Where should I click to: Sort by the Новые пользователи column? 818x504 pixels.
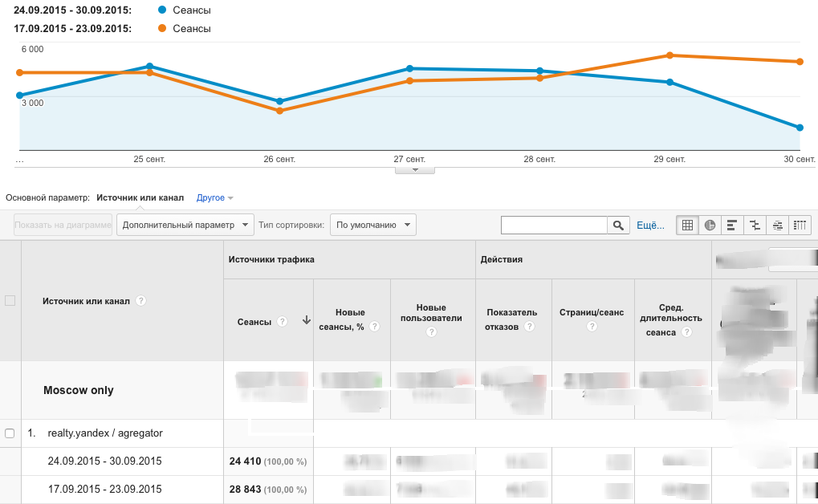tap(431, 312)
